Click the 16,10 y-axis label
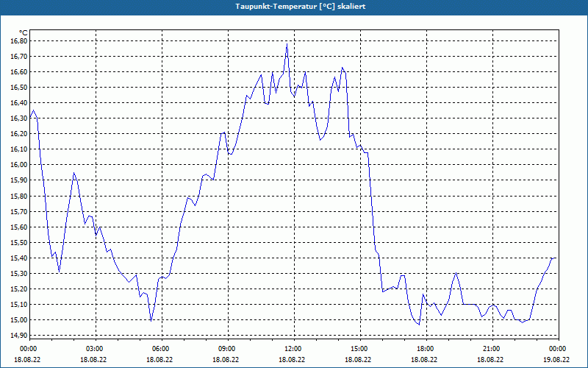The height and width of the screenshot is (368, 588). click(20, 149)
